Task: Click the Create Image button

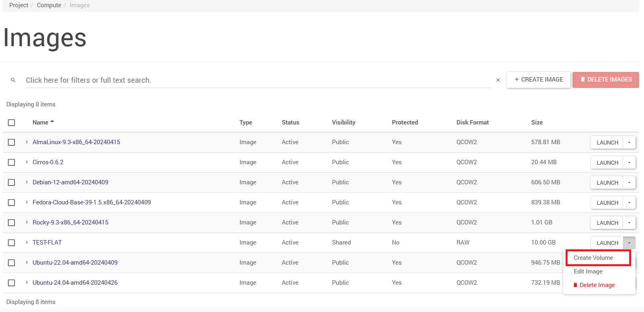Action: (x=538, y=80)
